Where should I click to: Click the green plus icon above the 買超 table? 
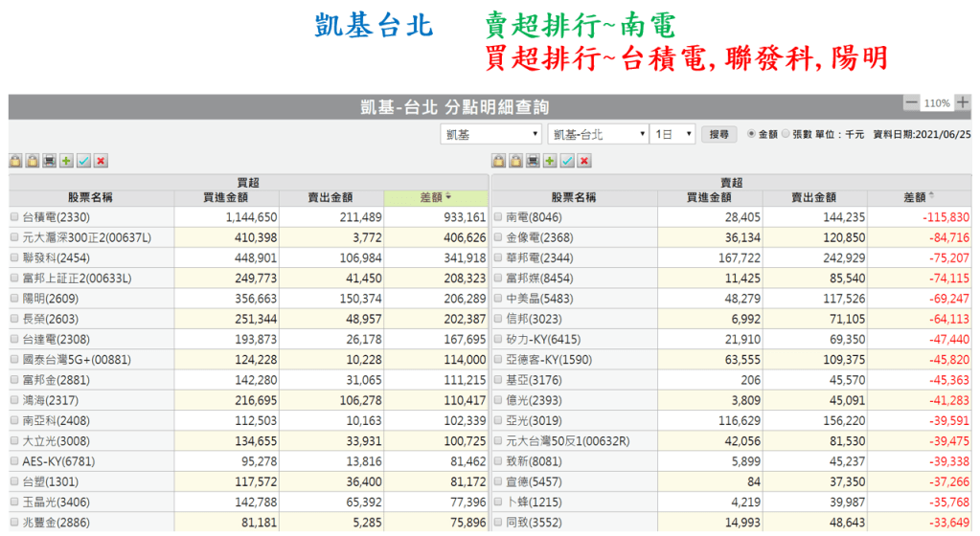(66, 161)
